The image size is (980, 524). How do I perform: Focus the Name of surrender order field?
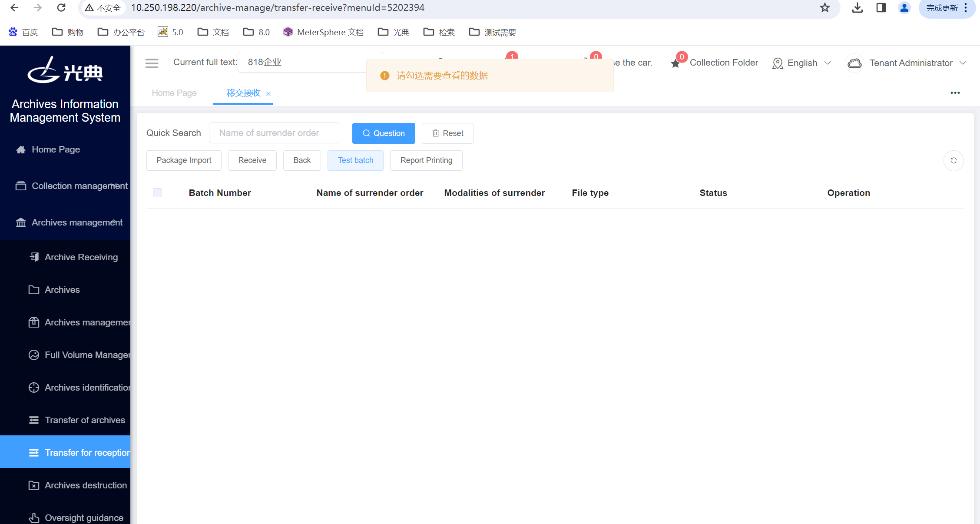pos(274,133)
